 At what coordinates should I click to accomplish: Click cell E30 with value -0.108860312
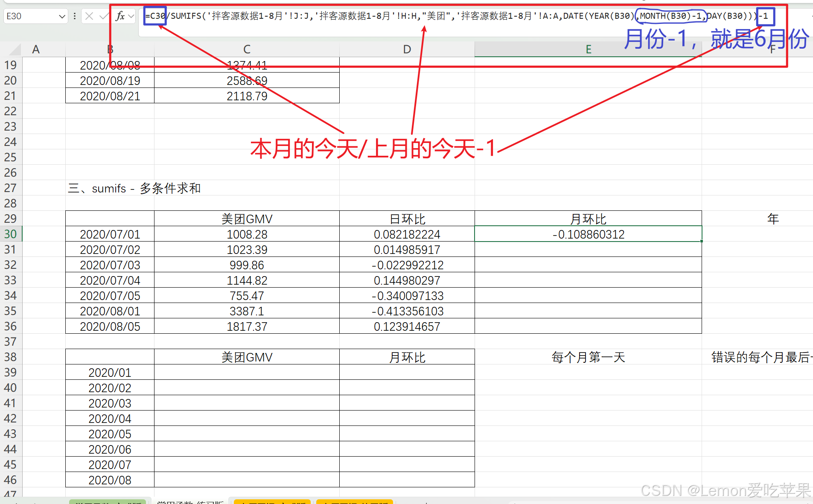[x=588, y=234]
